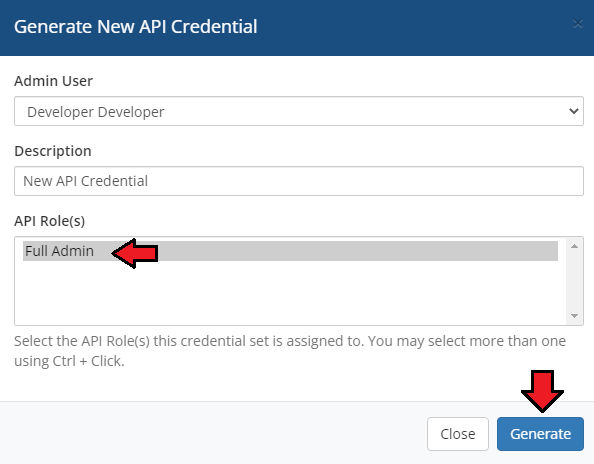Click the API roles scrollbar up arrow

coord(574,246)
